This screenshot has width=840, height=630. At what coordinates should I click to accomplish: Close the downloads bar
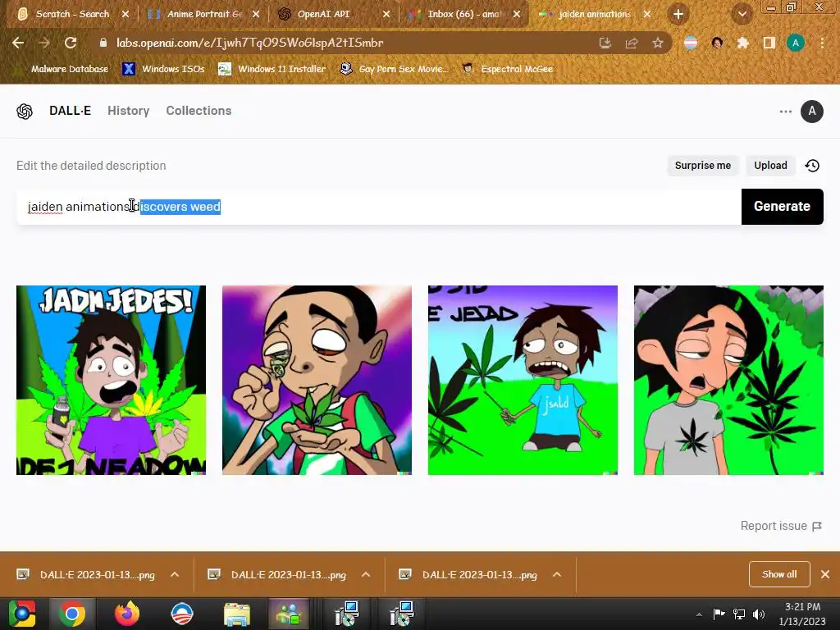coord(825,574)
